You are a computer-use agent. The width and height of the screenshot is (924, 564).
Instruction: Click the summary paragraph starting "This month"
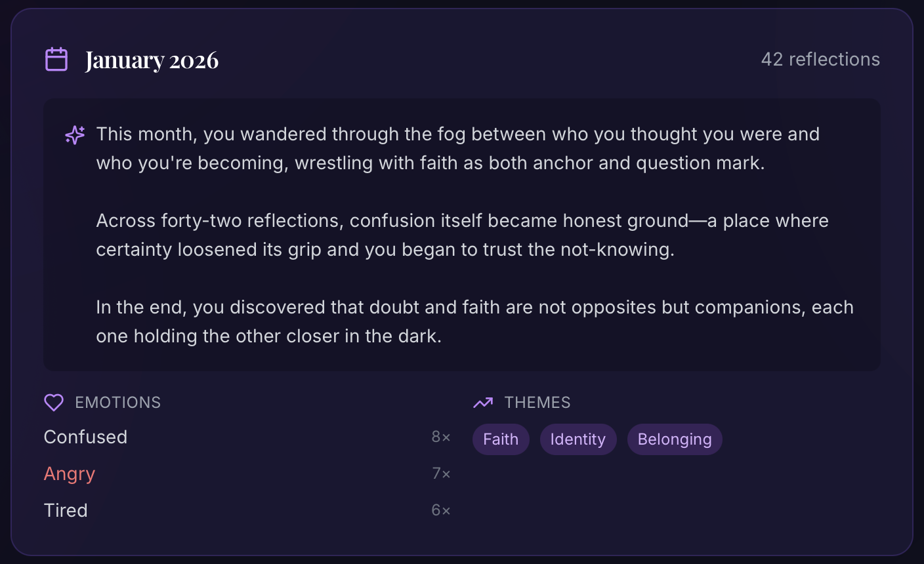(457, 149)
